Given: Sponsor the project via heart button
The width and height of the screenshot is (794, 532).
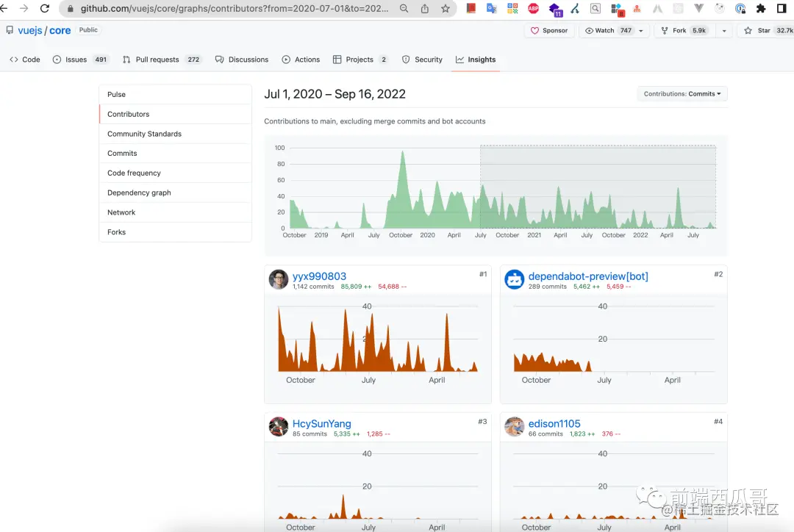Looking at the screenshot, I should 549,30.
